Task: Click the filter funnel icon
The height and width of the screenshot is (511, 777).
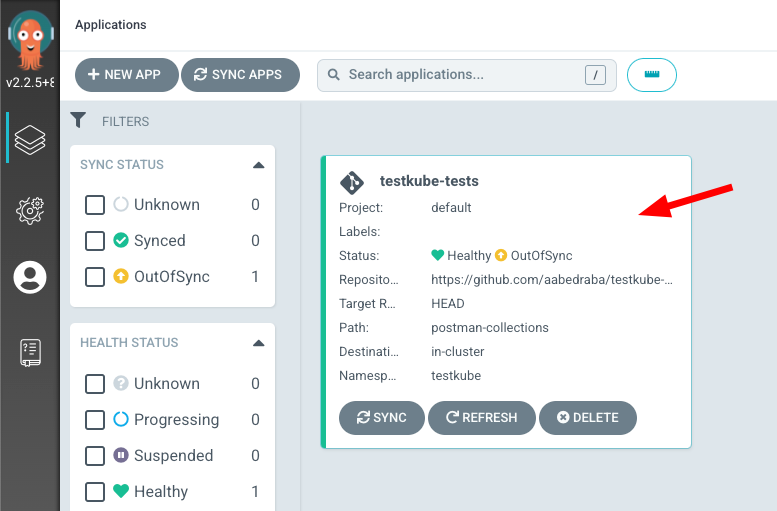Action: (78, 120)
